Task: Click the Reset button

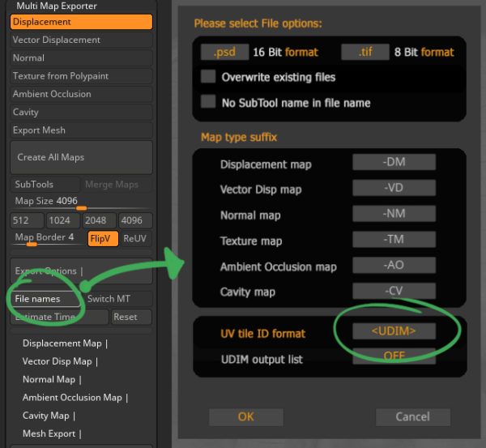Action: 132,317
